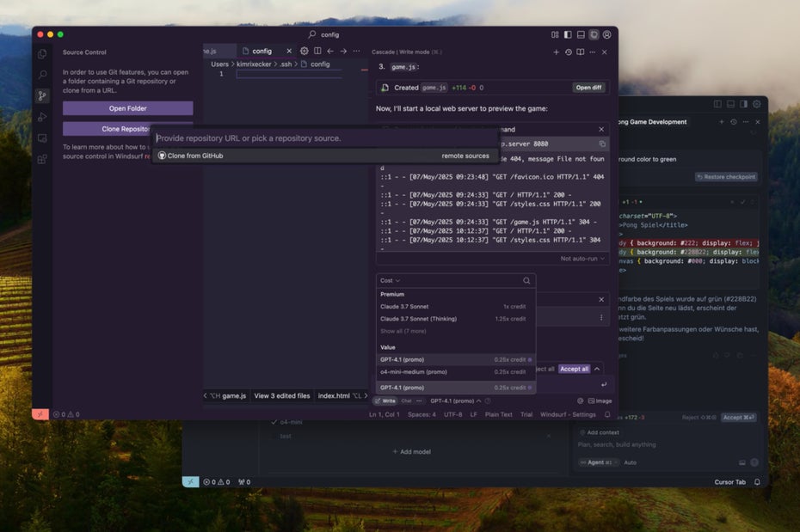The height and width of the screenshot is (532, 800).
Task: Open Cascade conversation history with the clock icon
Action: pos(569,52)
